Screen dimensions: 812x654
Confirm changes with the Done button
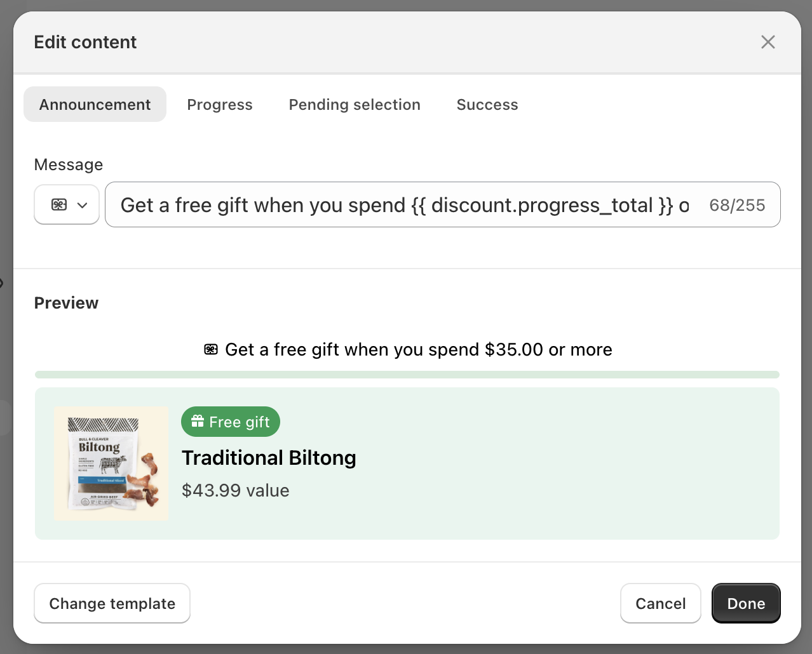coord(746,603)
